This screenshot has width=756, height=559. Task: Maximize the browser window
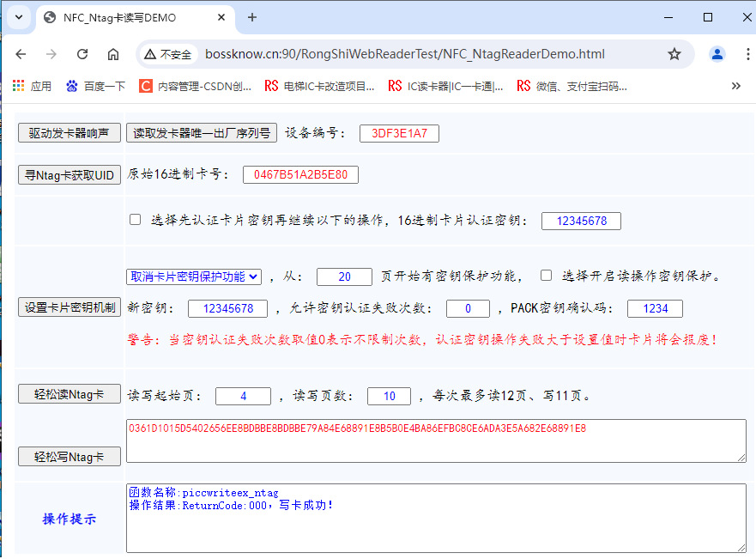(708, 17)
